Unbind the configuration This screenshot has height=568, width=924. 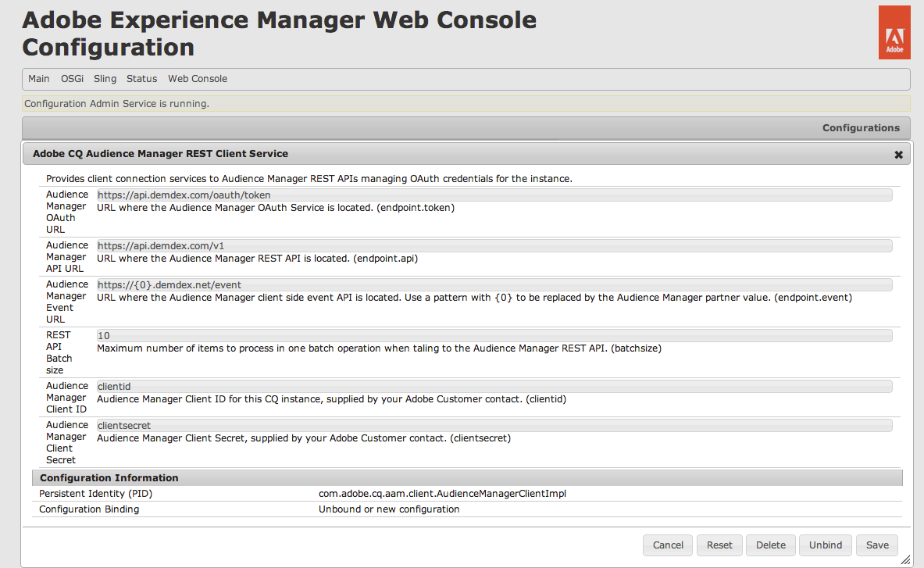pos(825,545)
